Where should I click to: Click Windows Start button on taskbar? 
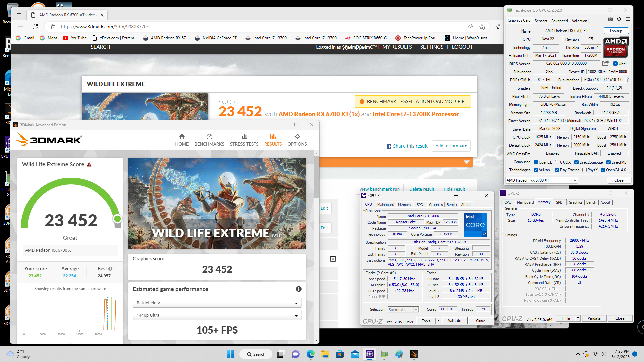(231, 354)
